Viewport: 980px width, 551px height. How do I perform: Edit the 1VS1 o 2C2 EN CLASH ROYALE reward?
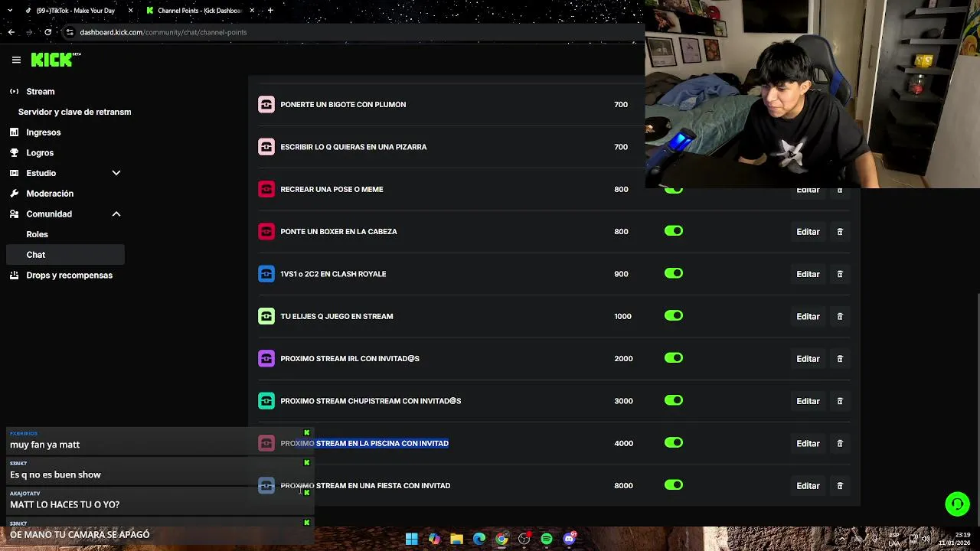808,274
